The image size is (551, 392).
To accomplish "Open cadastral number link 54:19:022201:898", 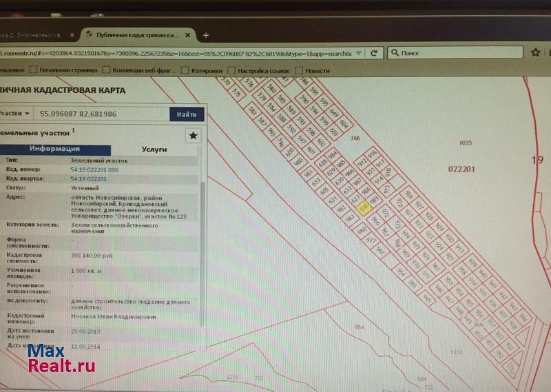I will (94, 169).
